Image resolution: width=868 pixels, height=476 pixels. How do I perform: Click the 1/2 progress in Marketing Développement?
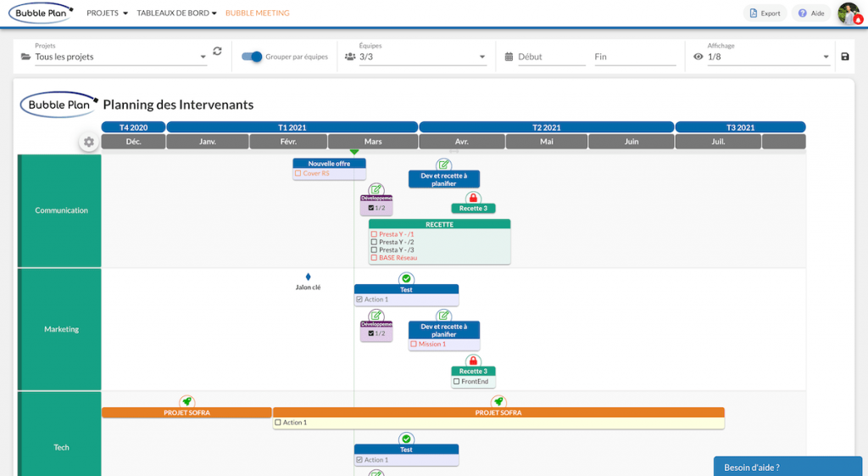pos(376,333)
